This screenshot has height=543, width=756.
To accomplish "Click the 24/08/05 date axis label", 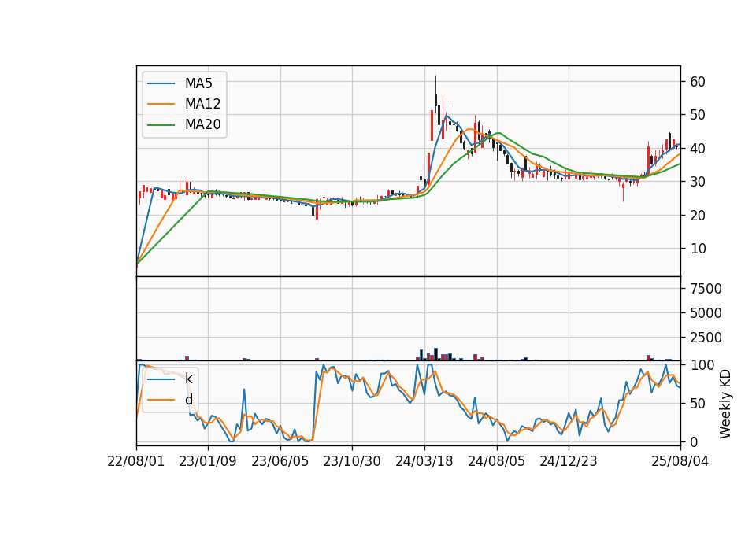I will [x=497, y=461].
